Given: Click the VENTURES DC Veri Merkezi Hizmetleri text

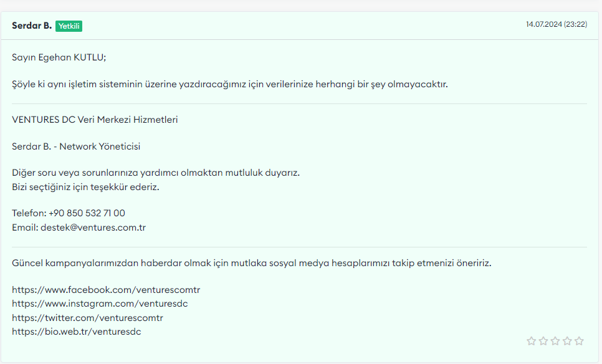Looking at the screenshot, I should 95,120.
